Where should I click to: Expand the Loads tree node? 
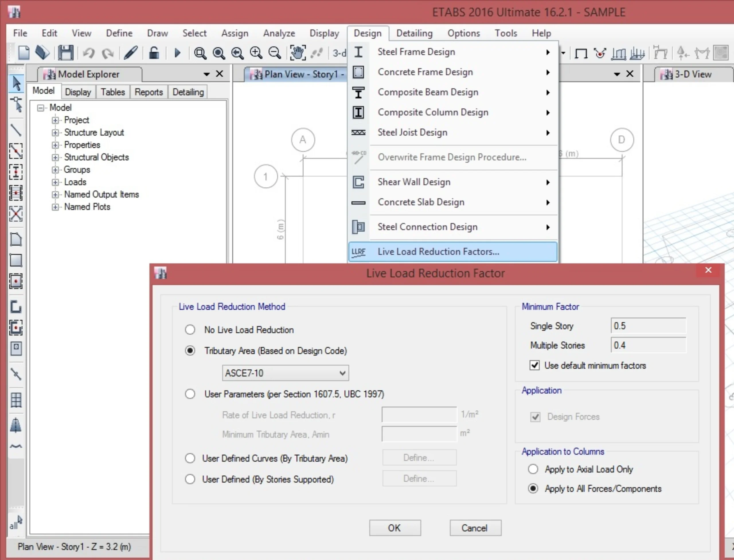[x=55, y=182]
